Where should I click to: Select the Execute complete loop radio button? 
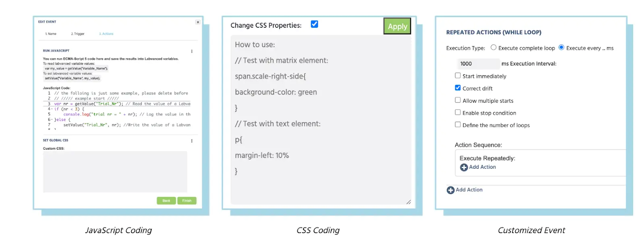pos(493,47)
